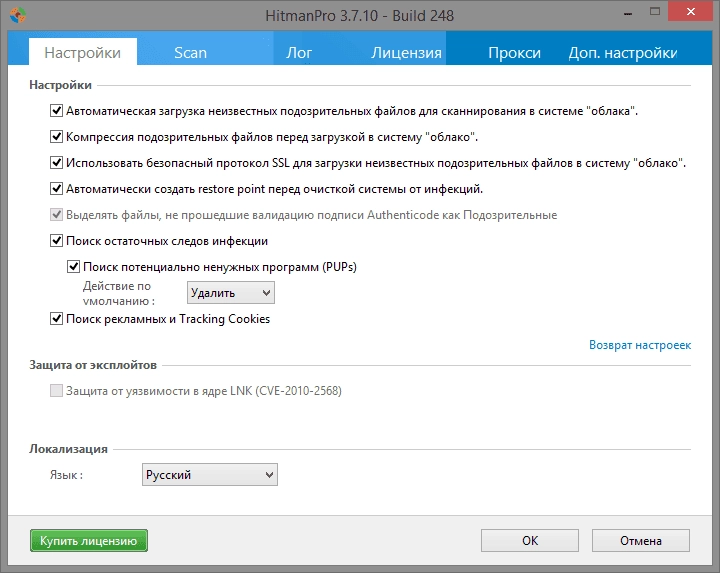Toggle the PUPs search checkbox
The height and width of the screenshot is (573, 720).
pyautogui.click(x=73, y=267)
